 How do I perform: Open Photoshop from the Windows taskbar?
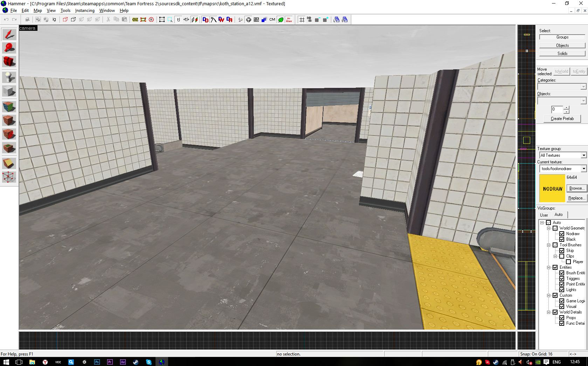coord(97,362)
